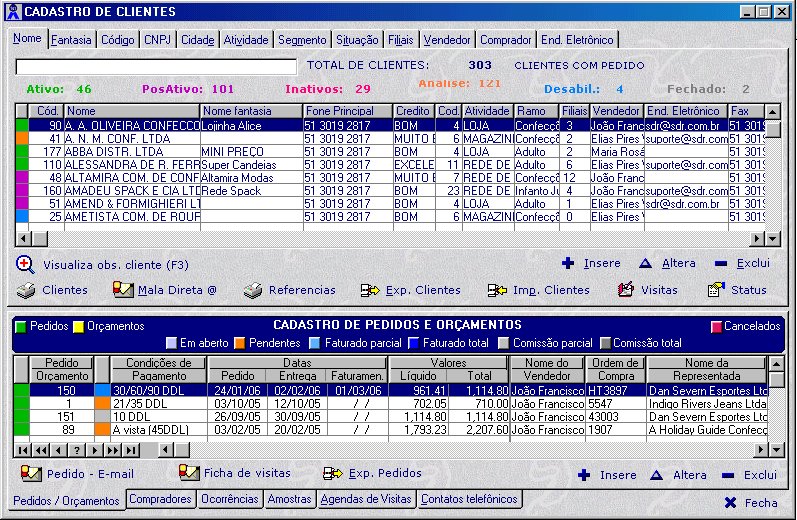Select the AMETISTA COM. DE ROUP client row

(x=390, y=217)
